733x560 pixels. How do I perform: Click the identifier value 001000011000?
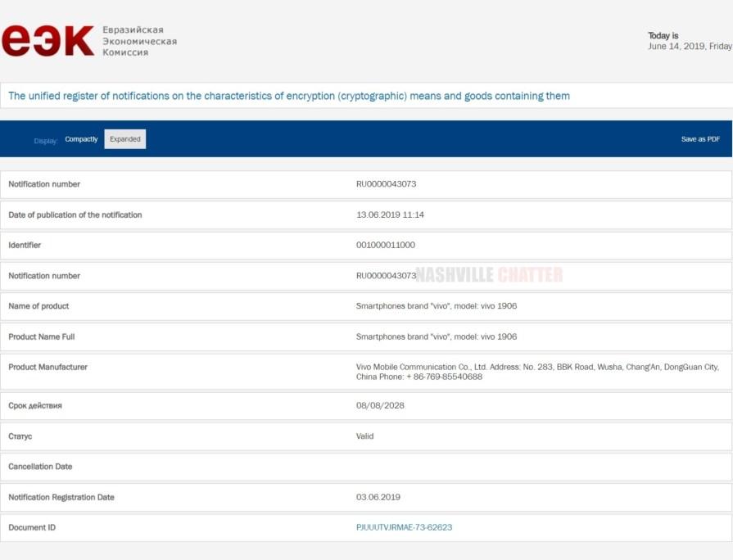pos(385,245)
